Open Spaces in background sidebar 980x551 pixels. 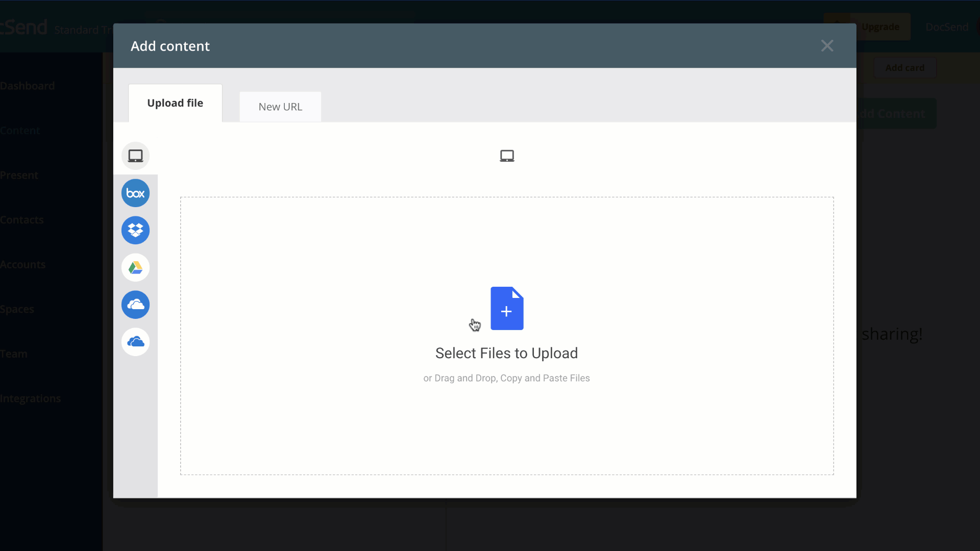point(17,309)
